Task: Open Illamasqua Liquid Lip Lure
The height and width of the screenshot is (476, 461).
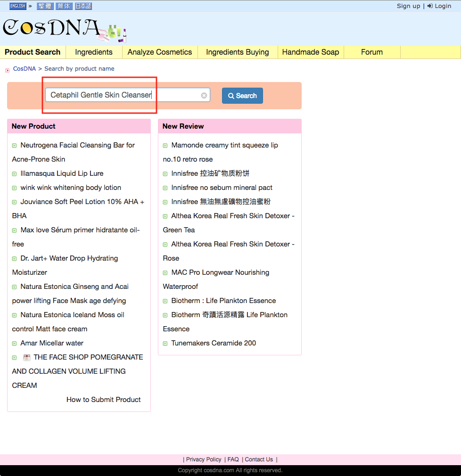Action: pos(62,173)
